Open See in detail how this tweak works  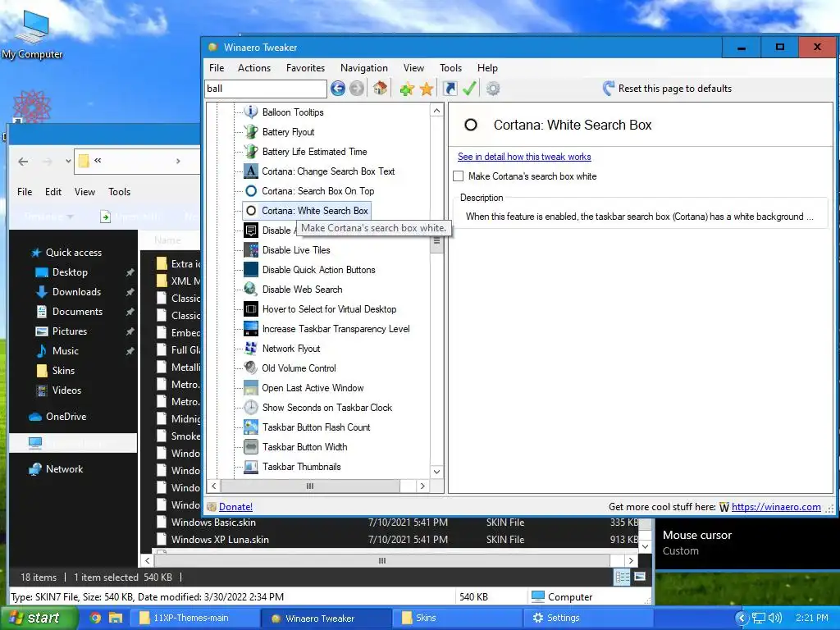[x=524, y=157]
